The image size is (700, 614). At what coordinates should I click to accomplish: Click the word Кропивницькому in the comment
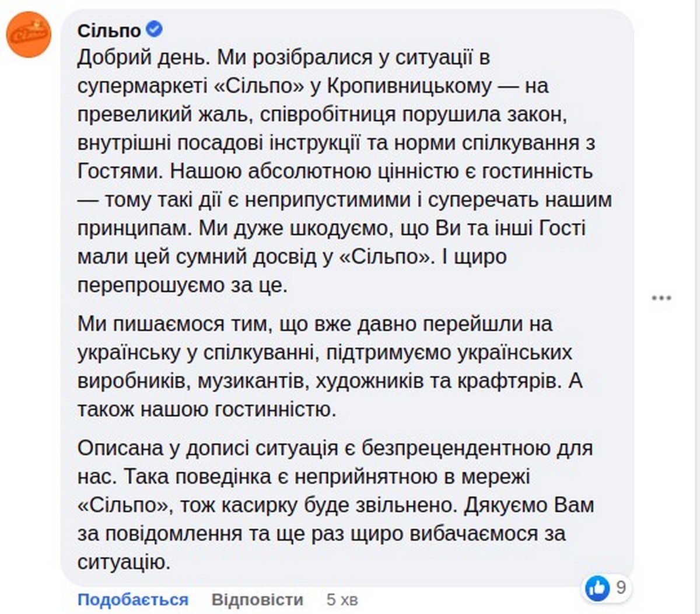click(x=409, y=86)
